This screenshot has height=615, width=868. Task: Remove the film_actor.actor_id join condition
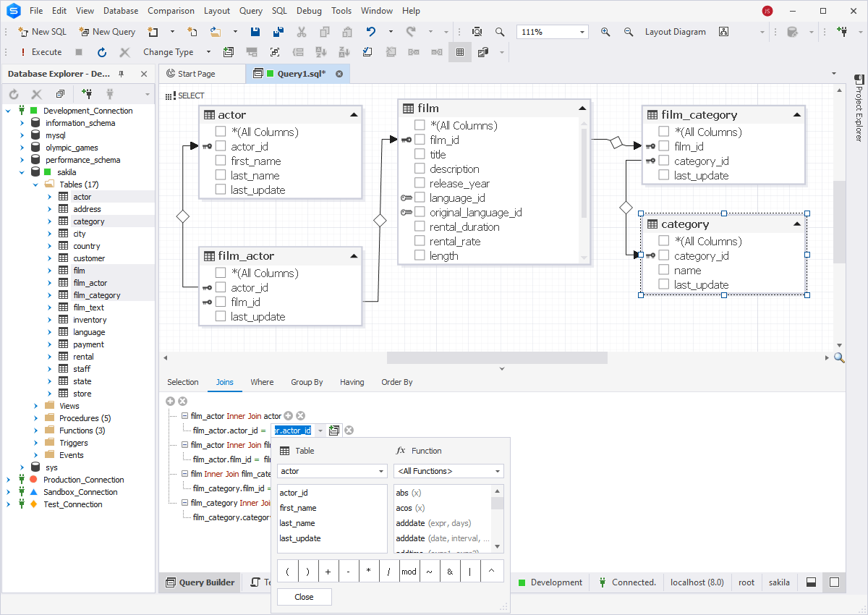349,430
